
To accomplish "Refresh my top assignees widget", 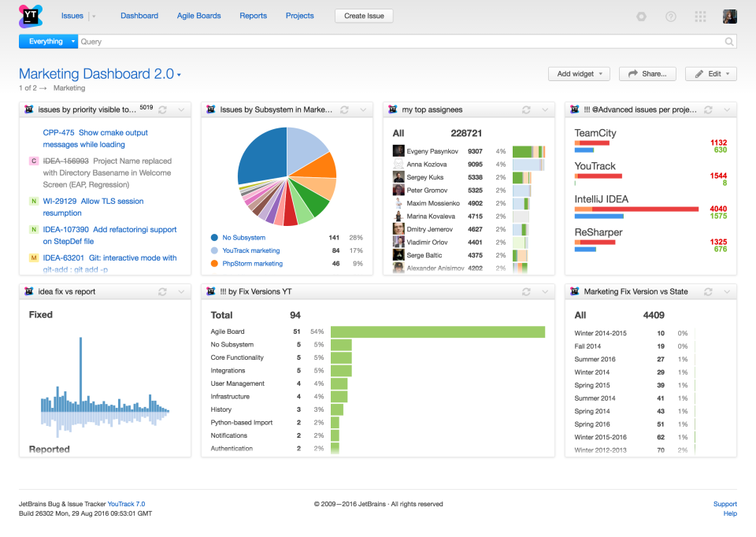I will [526, 110].
